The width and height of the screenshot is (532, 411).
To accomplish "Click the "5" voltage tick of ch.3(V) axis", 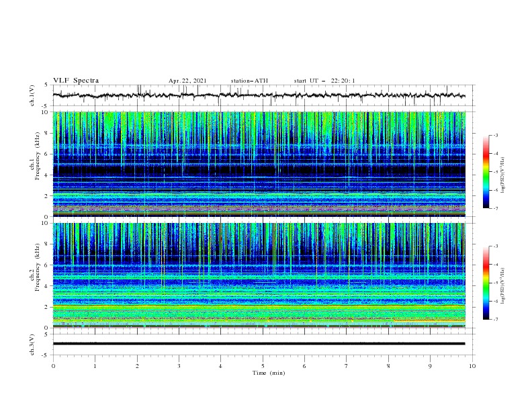I will tap(47, 334).
